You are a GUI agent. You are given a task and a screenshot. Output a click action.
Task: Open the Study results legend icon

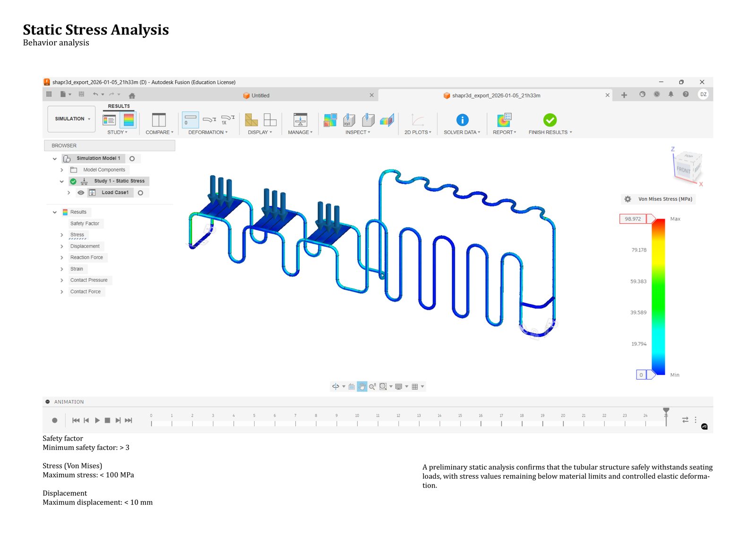pyautogui.click(x=109, y=120)
